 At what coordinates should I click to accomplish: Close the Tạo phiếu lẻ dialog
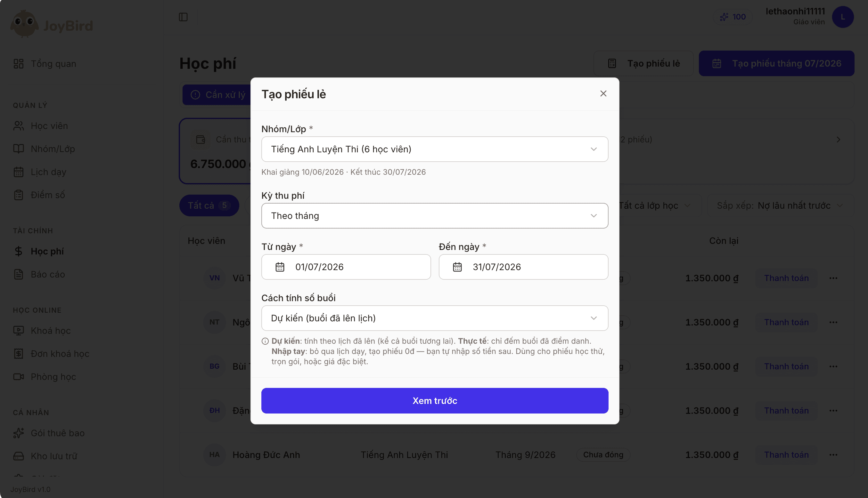[603, 94]
